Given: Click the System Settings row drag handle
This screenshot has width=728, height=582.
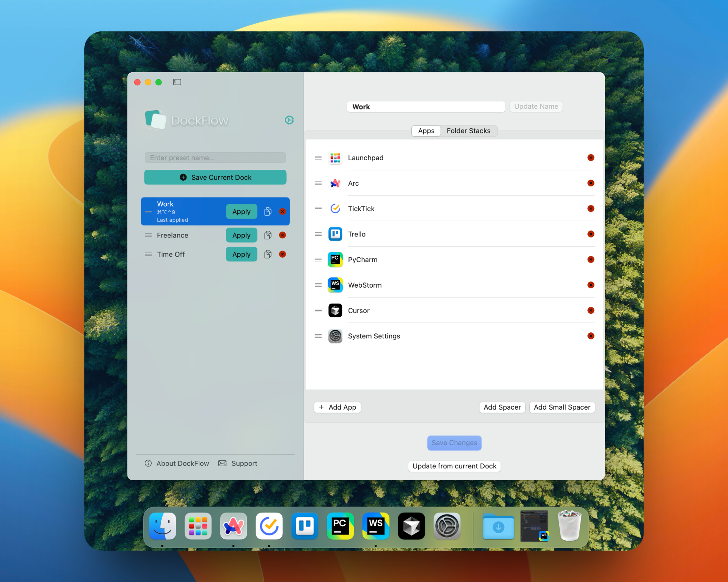Looking at the screenshot, I should 318,336.
